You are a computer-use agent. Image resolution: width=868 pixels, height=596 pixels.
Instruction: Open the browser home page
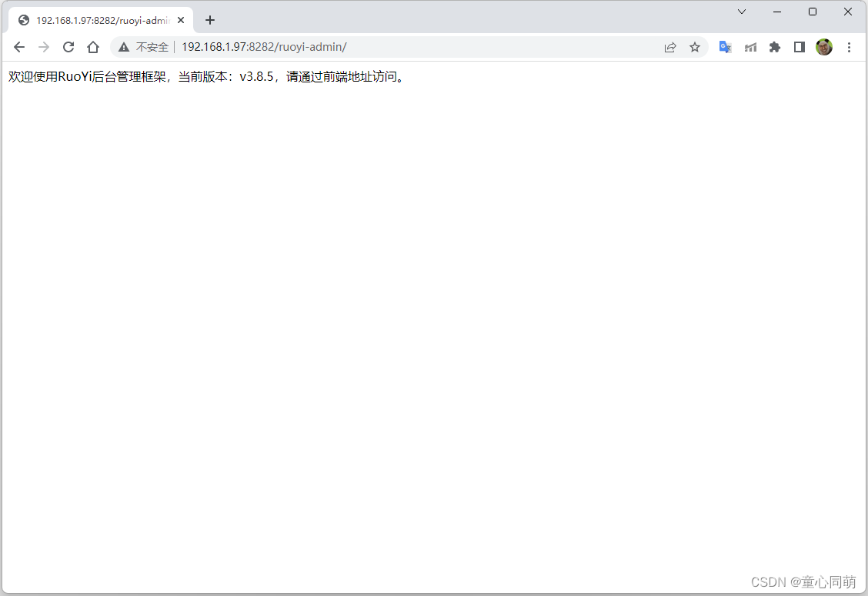click(x=93, y=47)
